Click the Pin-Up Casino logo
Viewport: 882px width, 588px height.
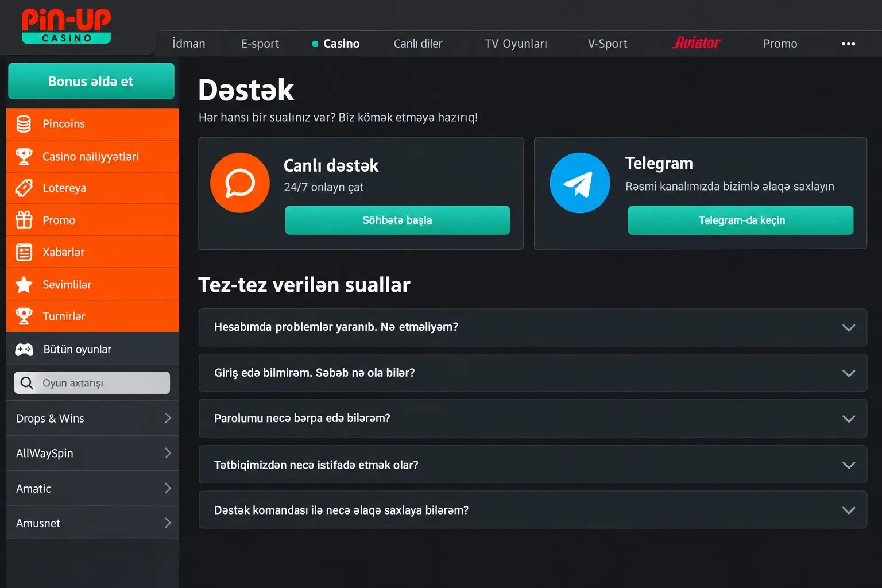(x=66, y=26)
